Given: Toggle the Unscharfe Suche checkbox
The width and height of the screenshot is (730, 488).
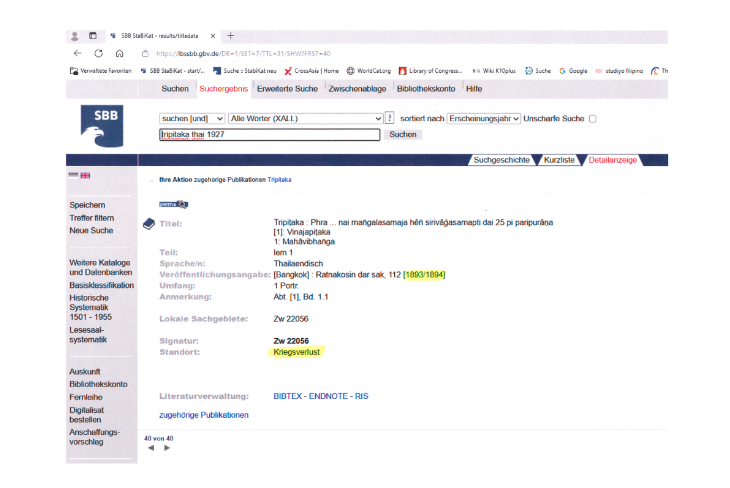Looking at the screenshot, I should coord(593,119).
